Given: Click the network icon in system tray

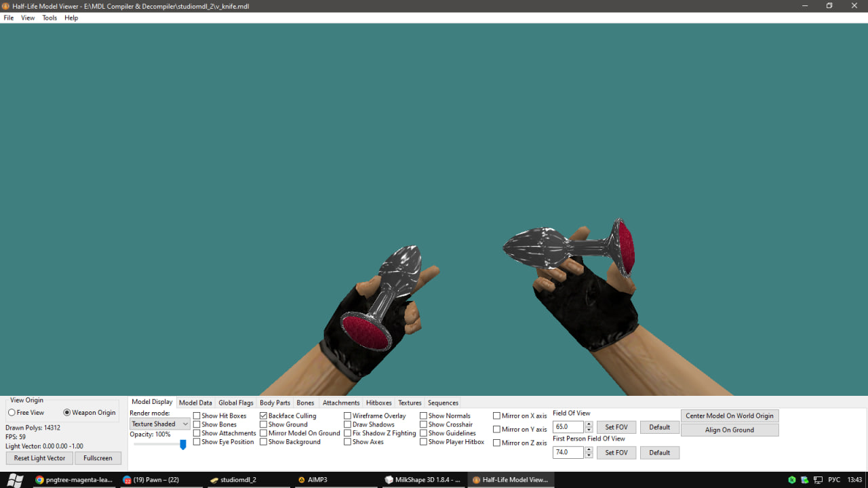Looking at the screenshot, I should pos(817,480).
